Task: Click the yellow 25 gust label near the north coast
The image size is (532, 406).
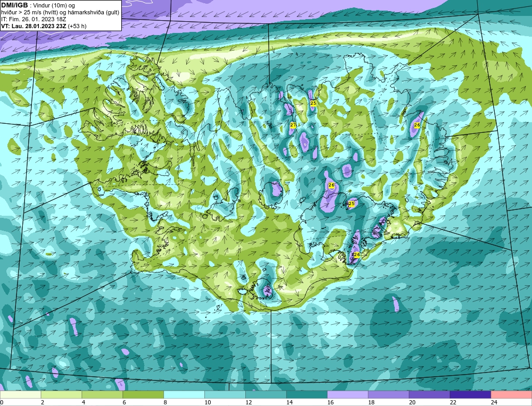Action: coord(313,103)
